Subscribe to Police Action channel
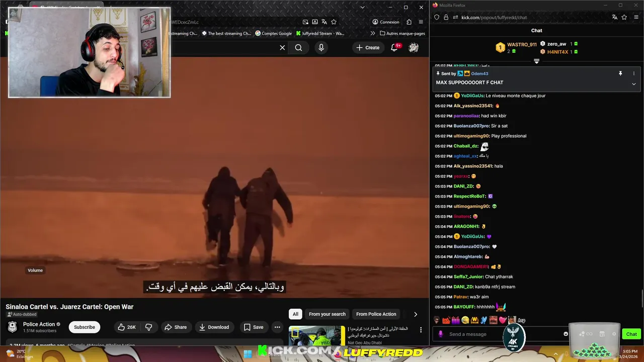644x362 pixels. pyautogui.click(x=85, y=327)
